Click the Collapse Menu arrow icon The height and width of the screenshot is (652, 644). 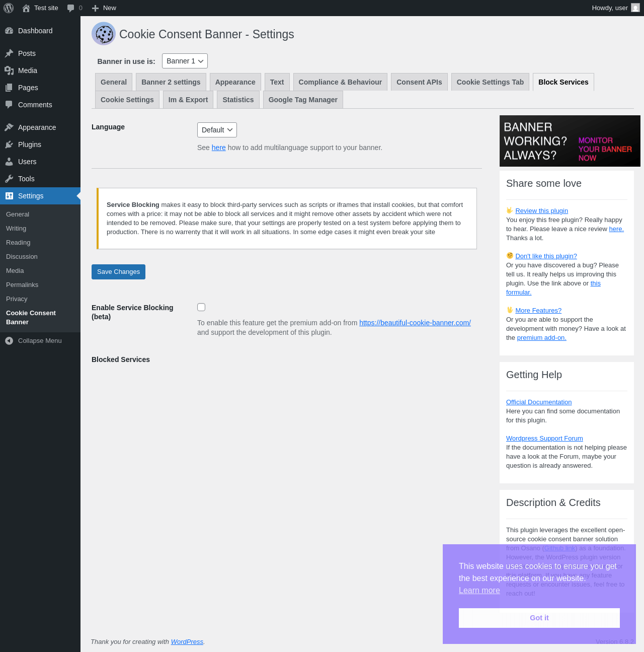click(9, 341)
